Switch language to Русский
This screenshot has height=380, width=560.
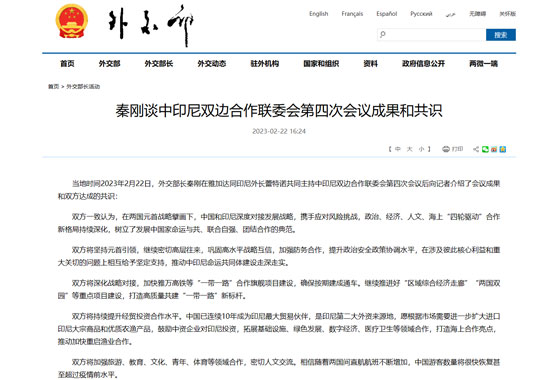point(421,14)
